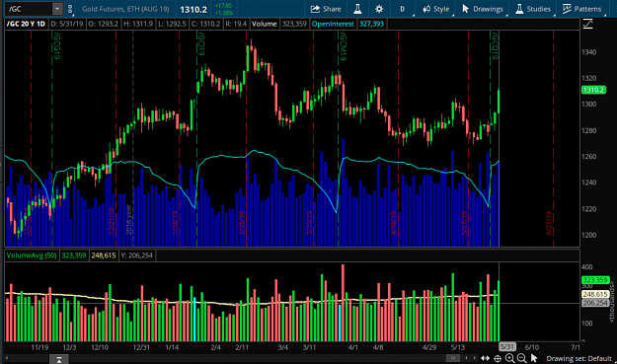The width and height of the screenshot is (617, 364).
Task: Click the 400 label on volume axis
Action: coord(586,267)
